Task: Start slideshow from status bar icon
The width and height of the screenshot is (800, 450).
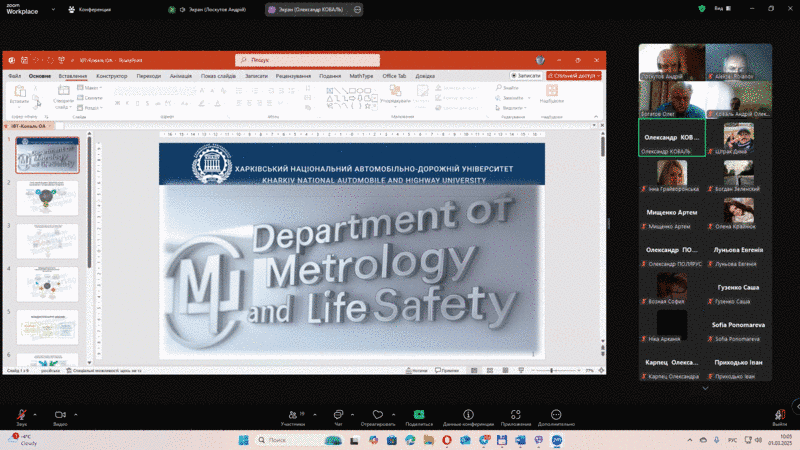Action: (x=521, y=370)
